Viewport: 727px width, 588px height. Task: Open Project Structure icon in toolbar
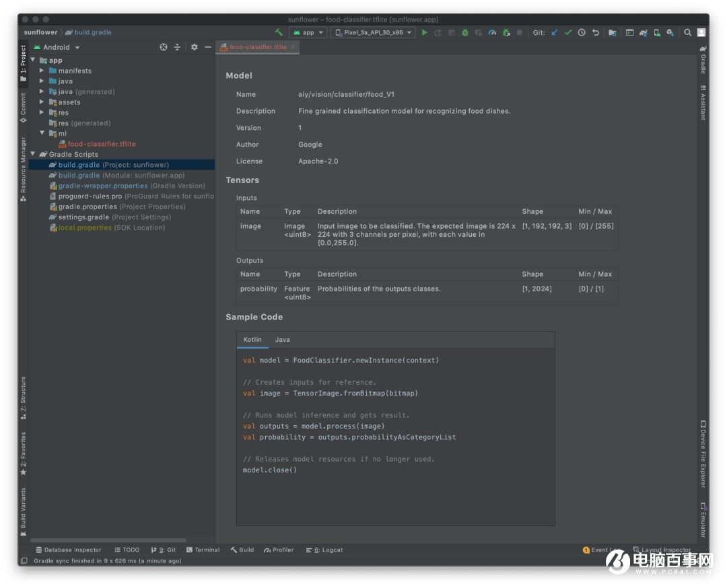pos(613,32)
